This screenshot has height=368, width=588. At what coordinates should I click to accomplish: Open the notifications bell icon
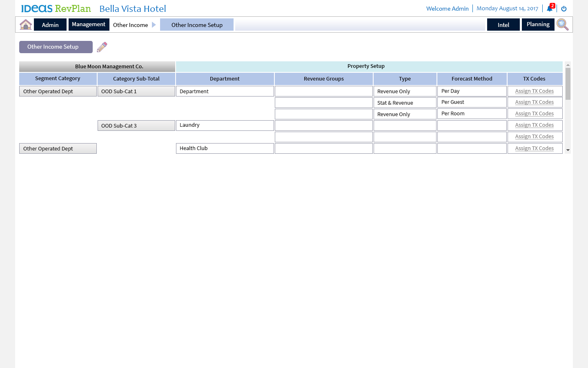(550, 9)
